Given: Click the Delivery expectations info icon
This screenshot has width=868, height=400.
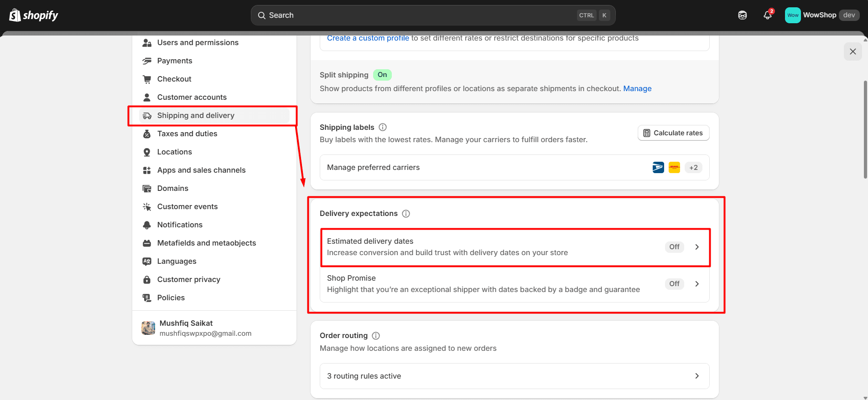Looking at the screenshot, I should click(406, 214).
